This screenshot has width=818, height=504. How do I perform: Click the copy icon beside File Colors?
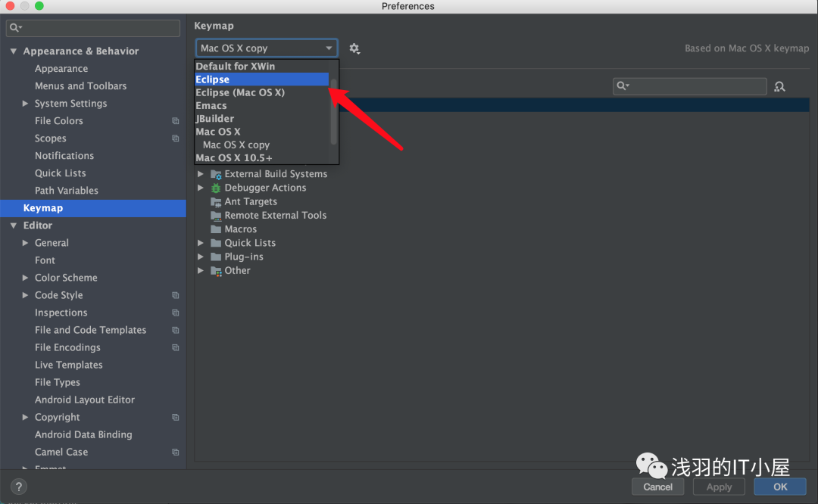tap(176, 121)
